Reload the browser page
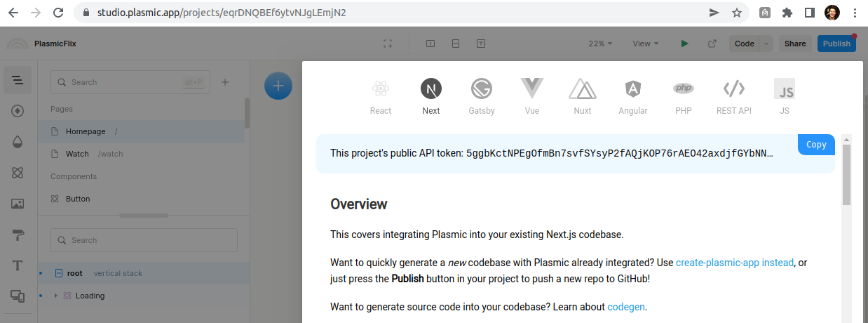Viewport: 868px width, 323px height. pos(58,13)
